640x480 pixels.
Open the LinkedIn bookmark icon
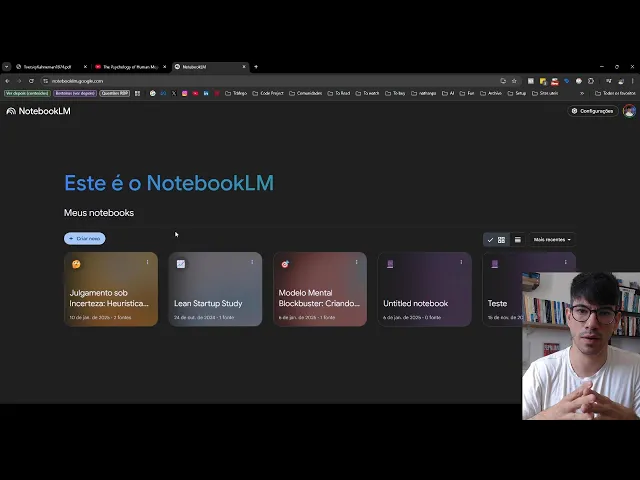(206, 93)
